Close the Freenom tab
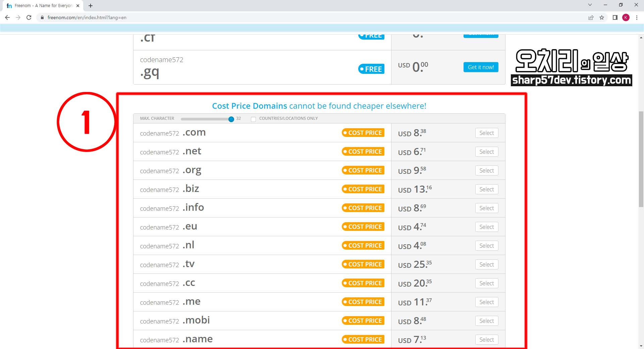Viewport: 644px width, 349px height. [78, 5]
